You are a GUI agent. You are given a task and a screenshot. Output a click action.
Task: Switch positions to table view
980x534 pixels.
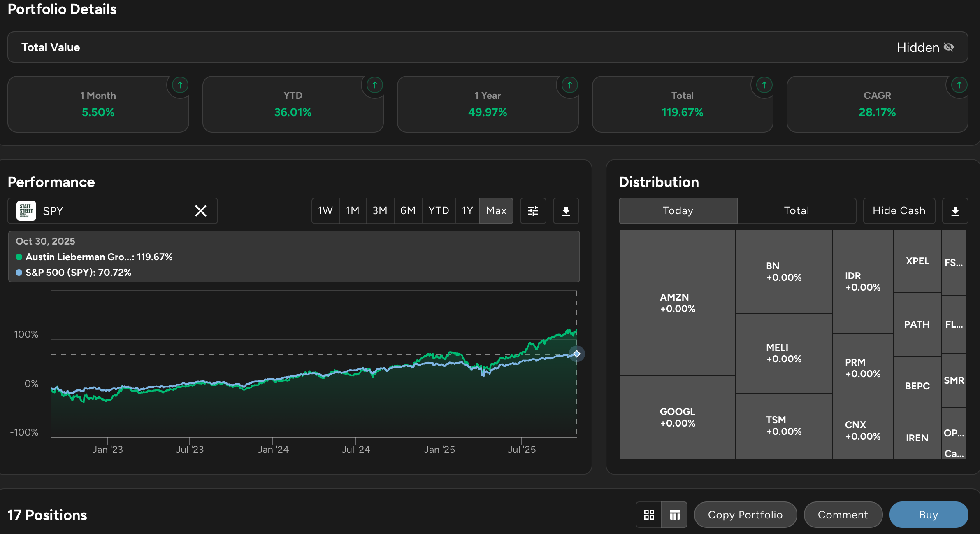(675, 515)
